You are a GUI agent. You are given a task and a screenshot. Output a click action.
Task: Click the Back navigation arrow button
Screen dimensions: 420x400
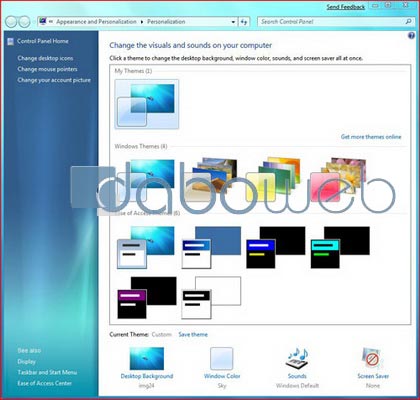(11, 22)
